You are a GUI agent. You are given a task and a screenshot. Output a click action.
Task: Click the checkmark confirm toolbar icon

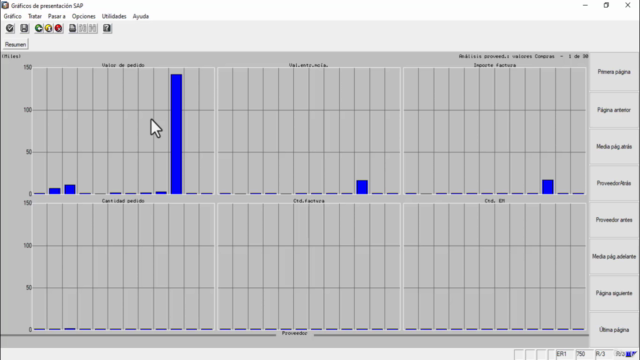(10, 28)
